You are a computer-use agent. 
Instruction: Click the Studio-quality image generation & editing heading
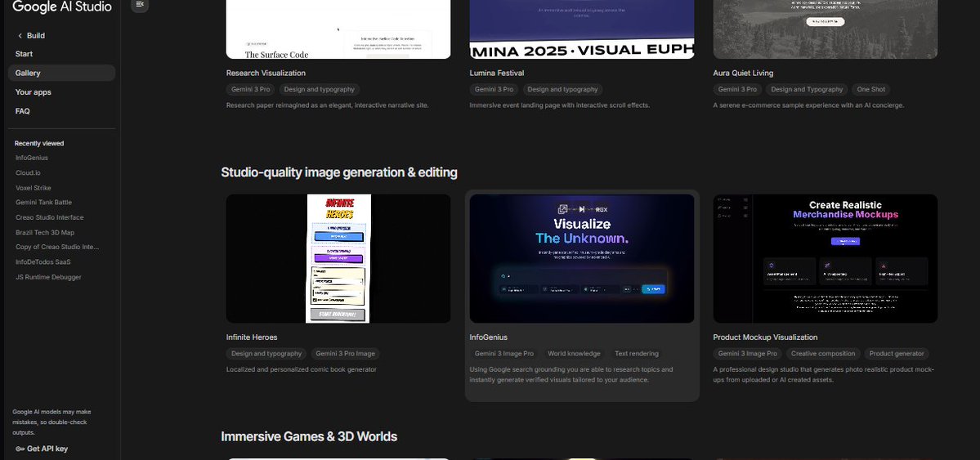point(339,172)
